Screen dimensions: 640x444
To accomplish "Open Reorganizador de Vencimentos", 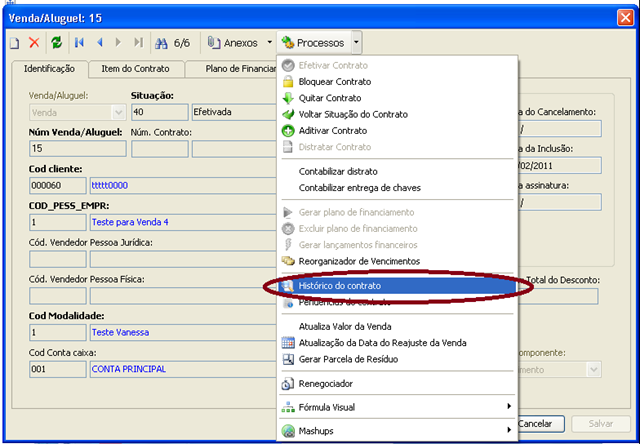I will pyautogui.click(x=397, y=261).
